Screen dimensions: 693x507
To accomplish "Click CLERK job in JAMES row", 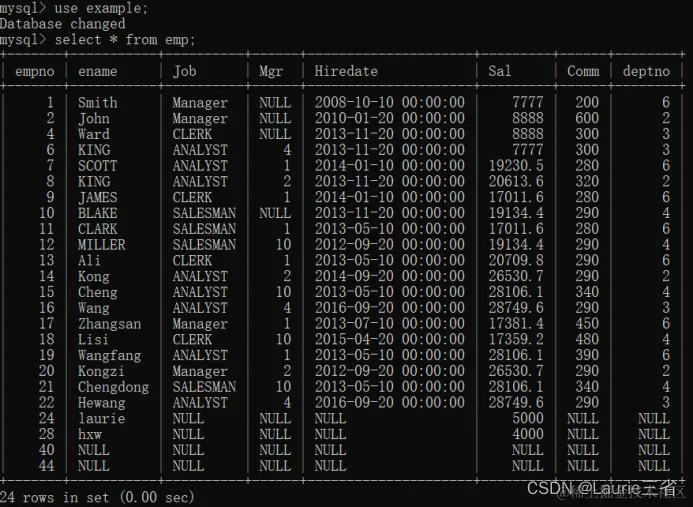I will [x=192, y=198].
